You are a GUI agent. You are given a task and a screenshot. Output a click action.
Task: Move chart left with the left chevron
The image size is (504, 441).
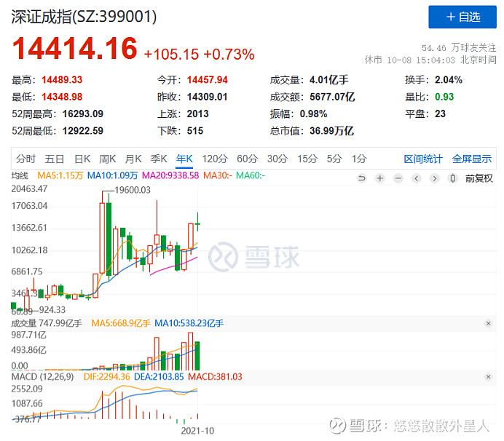point(417,178)
